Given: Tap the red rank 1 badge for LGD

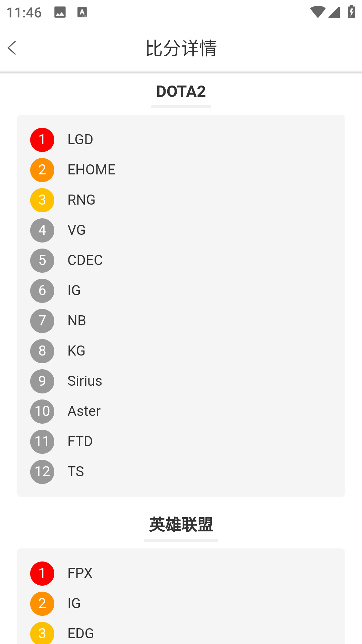Looking at the screenshot, I should pyautogui.click(x=42, y=140).
